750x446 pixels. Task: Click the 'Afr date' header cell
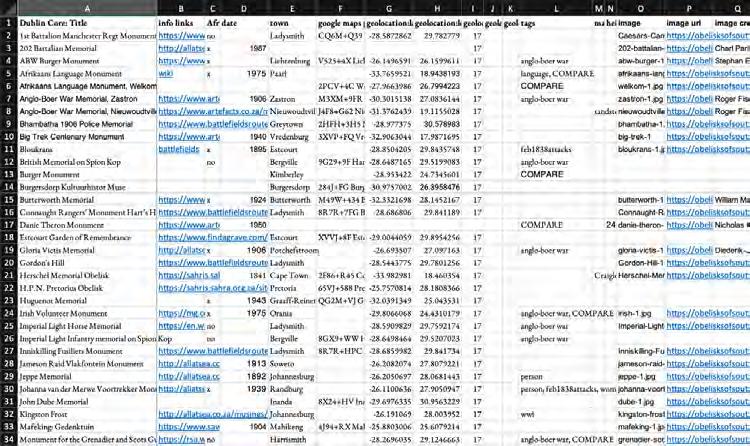221,23
